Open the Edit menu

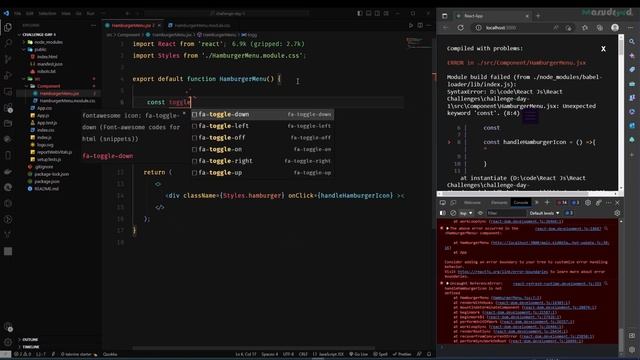(x=29, y=13)
